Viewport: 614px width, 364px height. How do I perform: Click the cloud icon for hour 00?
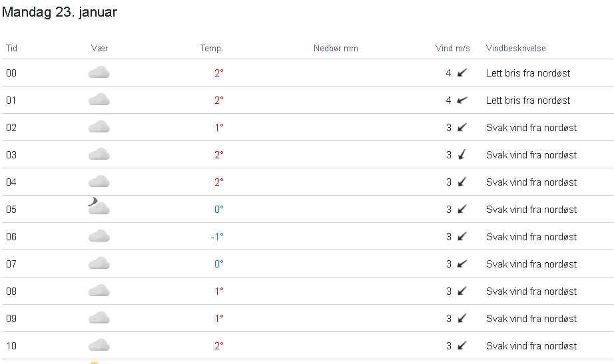click(x=99, y=73)
